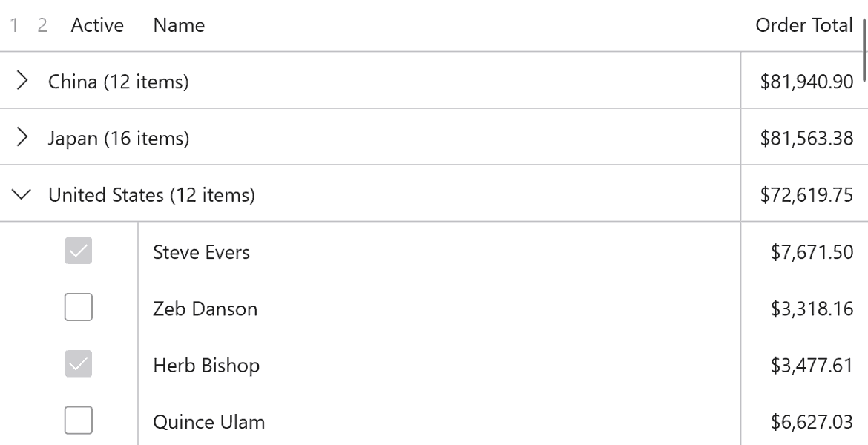Select the Steve Evers name cell
868x445 pixels.
click(x=201, y=252)
